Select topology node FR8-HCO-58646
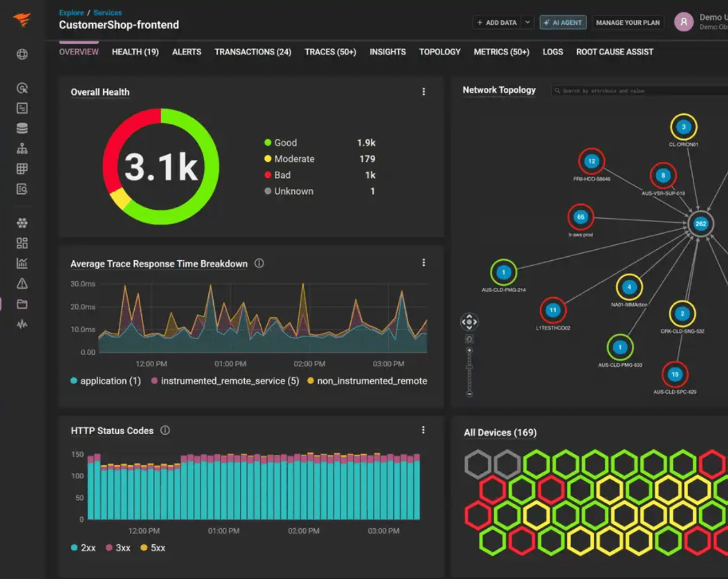This screenshot has width=728, height=579. (592, 161)
